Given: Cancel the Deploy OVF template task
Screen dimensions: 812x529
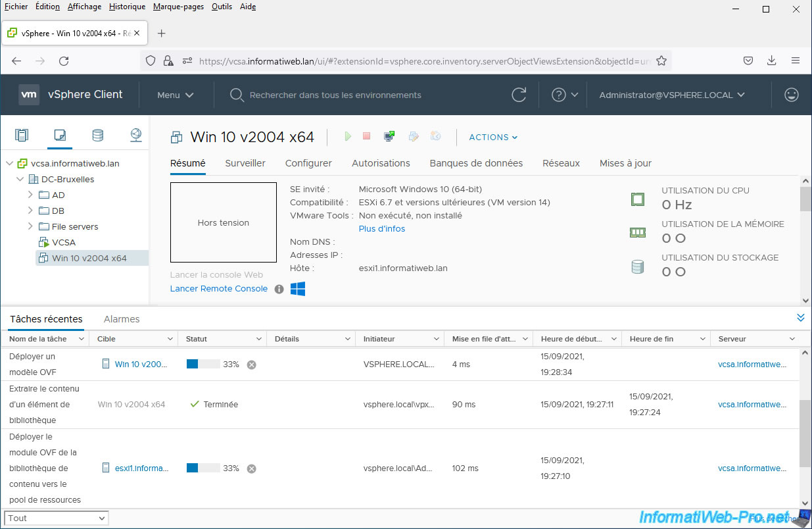Looking at the screenshot, I should click(x=251, y=365).
